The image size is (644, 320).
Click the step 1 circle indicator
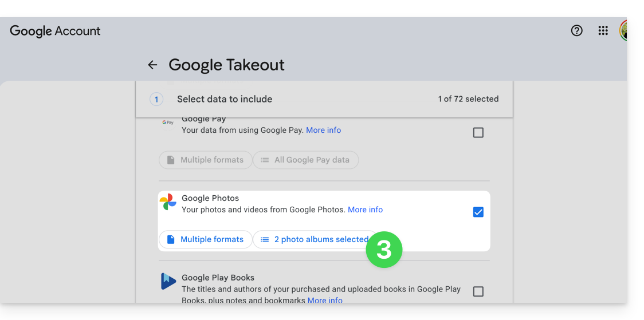tap(156, 99)
